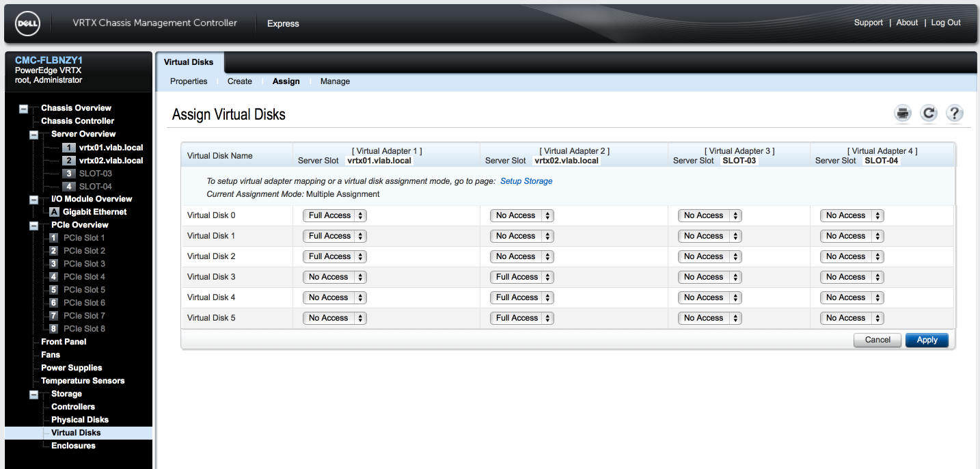This screenshot has width=980, height=469.
Task: Open Virtual Disk 5 Adapter 4 access dropdown
Action: pos(852,318)
